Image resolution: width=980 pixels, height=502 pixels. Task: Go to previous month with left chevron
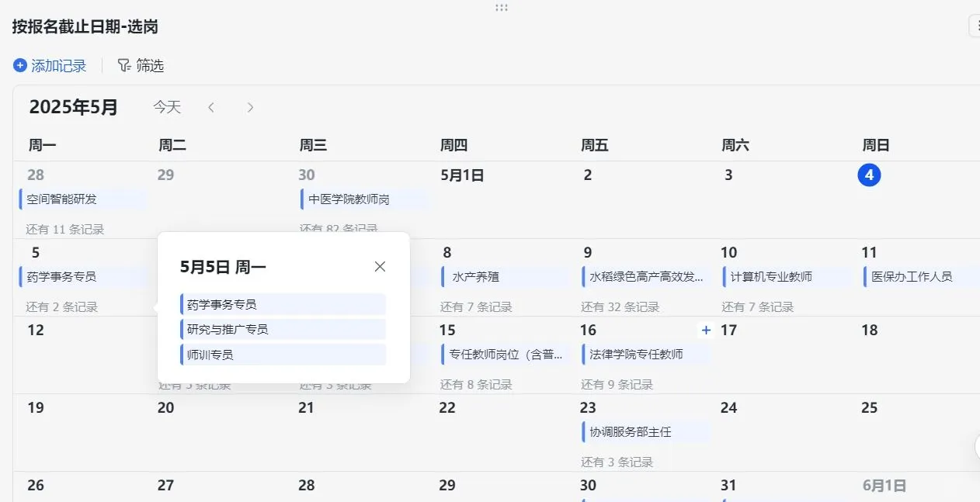[211, 107]
